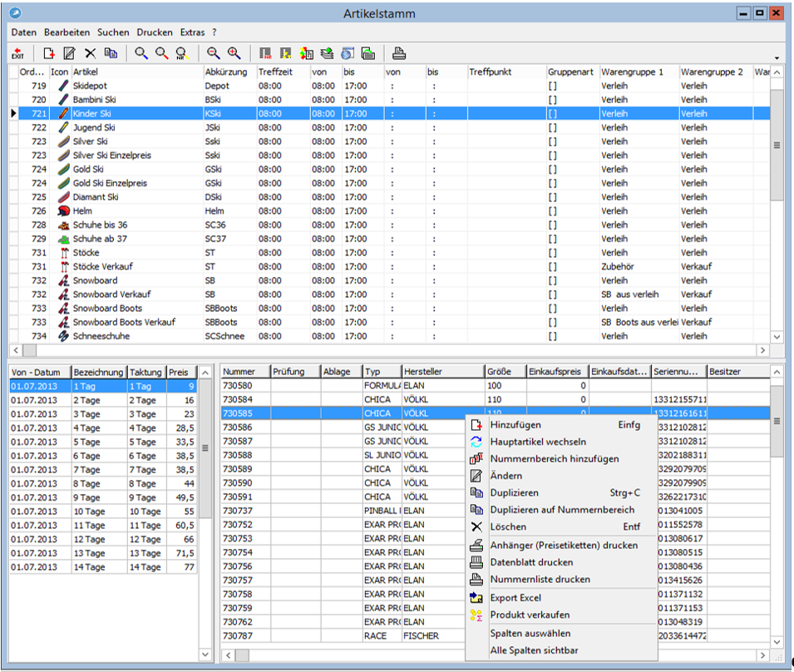This screenshot has height=672, width=794.
Task: Select item number 730580 row
Action: pyautogui.click(x=496, y=386)
